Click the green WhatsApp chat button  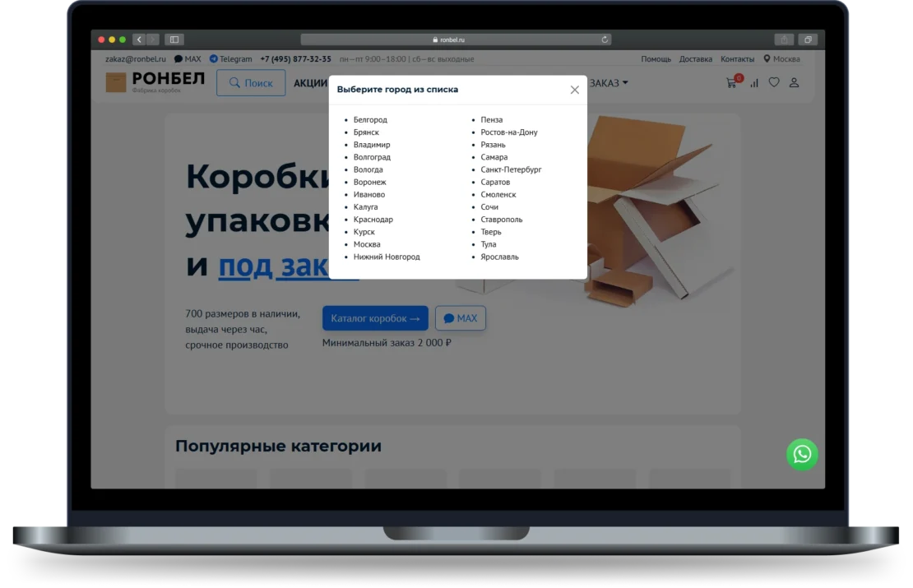pos(802,454)
